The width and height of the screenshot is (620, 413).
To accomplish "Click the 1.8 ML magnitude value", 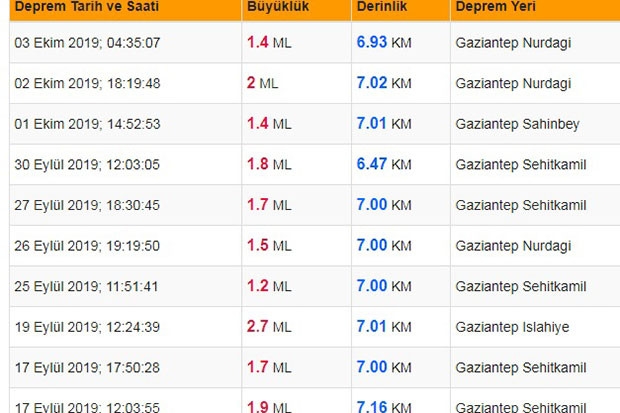I will (269, 165).
